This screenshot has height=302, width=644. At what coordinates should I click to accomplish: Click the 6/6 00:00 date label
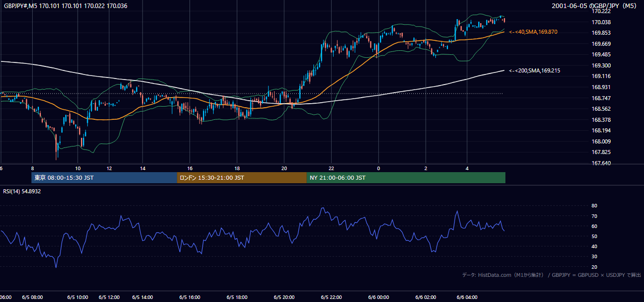(x=378, y=297)
